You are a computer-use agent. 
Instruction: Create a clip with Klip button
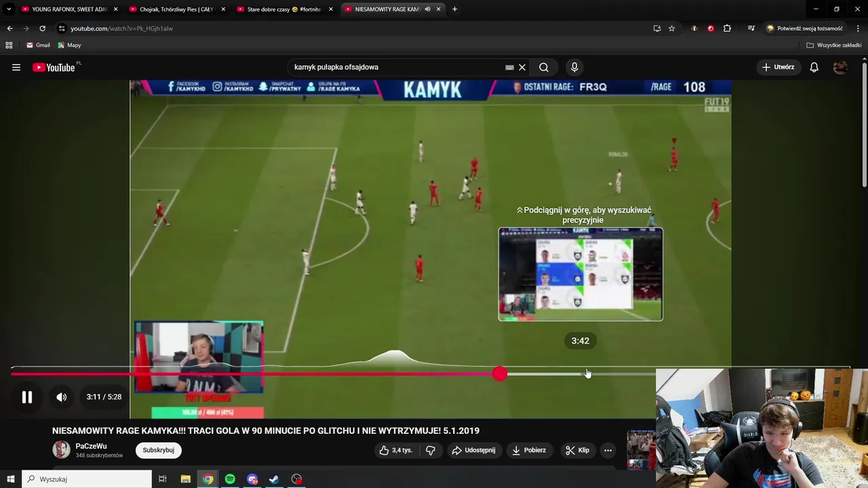pyautogui.click(x=577, y=450)
